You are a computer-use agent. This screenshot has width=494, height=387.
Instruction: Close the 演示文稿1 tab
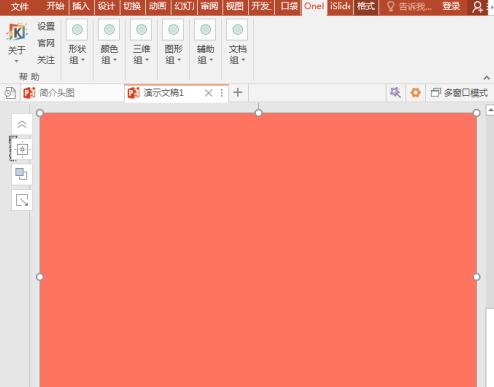point(209,93)
